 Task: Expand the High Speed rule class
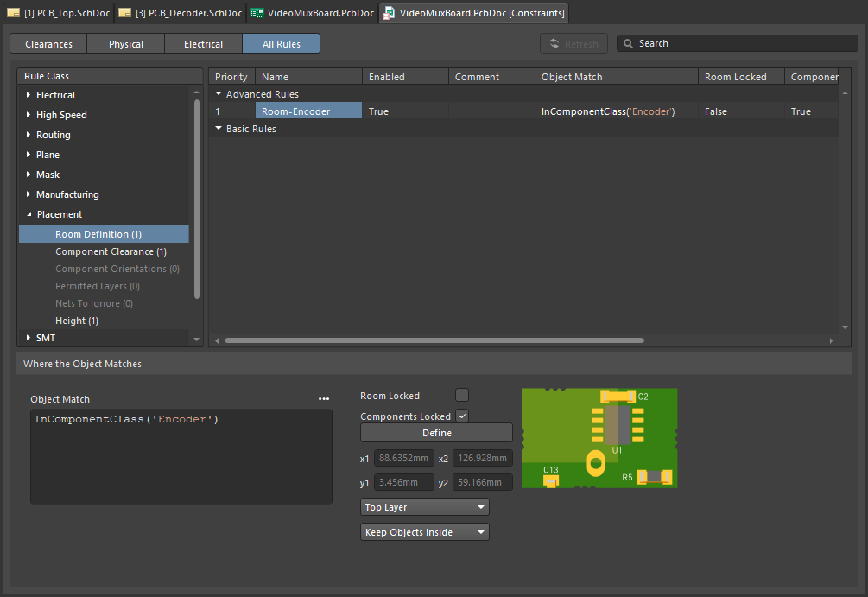[x=29, y=115]
